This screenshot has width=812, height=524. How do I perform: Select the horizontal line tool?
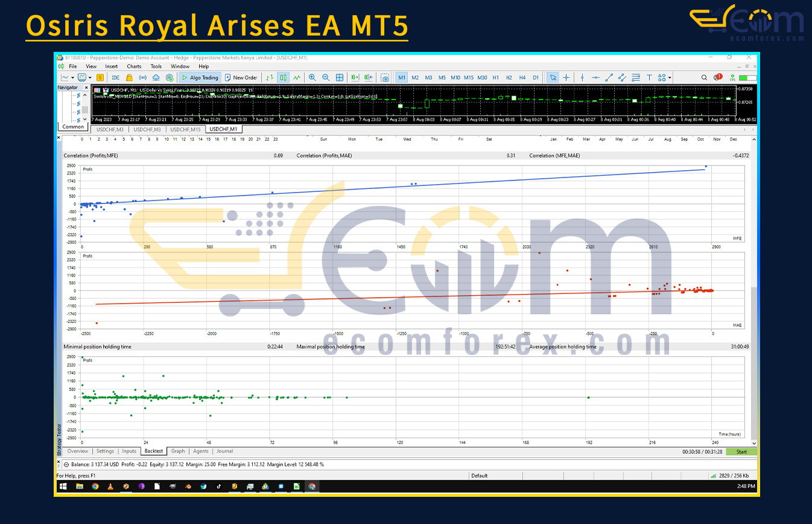pos(595,77)
